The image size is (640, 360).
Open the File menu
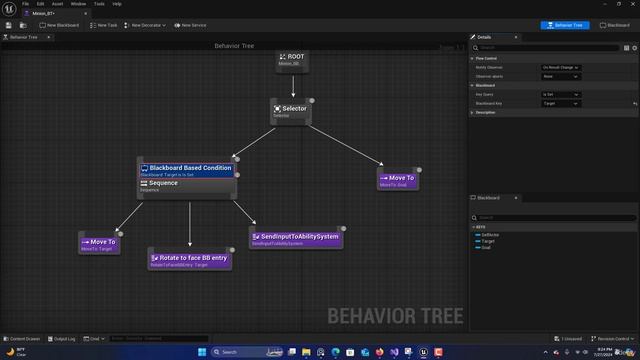point(25,4)
